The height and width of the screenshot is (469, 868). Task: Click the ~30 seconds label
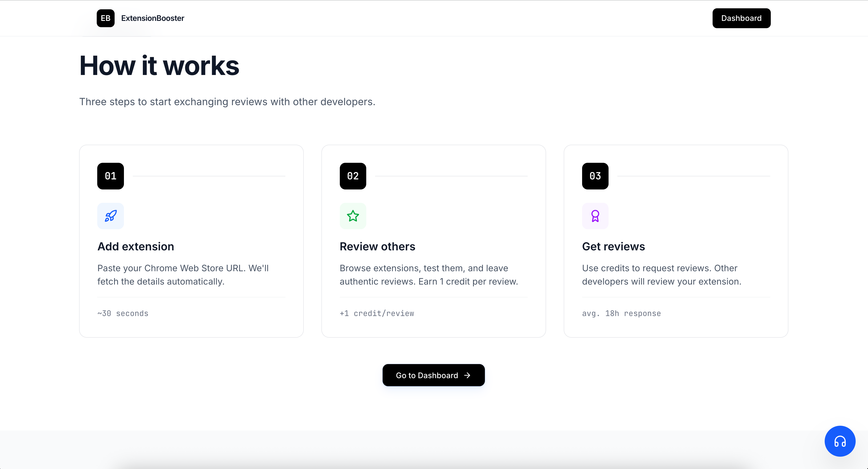[x=123, y=314]
